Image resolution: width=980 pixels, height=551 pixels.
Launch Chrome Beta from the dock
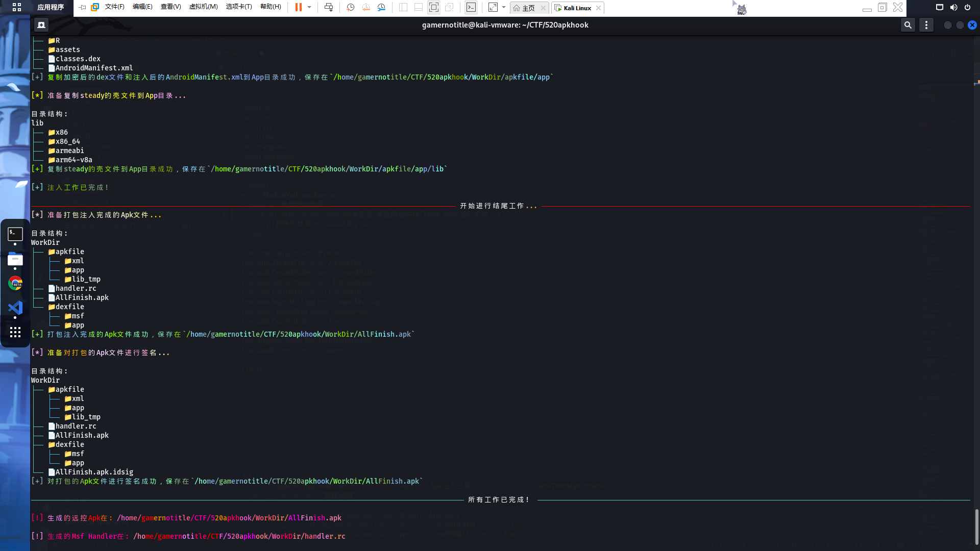pos(15,283)
